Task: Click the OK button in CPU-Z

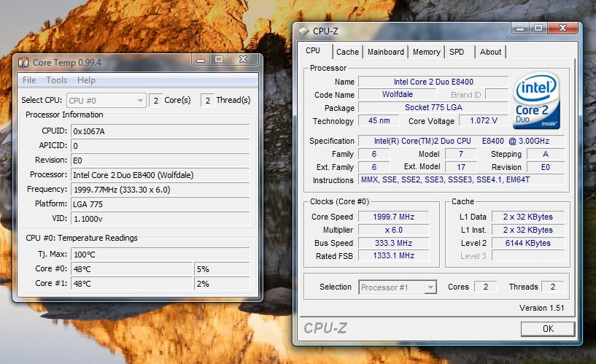Action: [x=548, y=329]
